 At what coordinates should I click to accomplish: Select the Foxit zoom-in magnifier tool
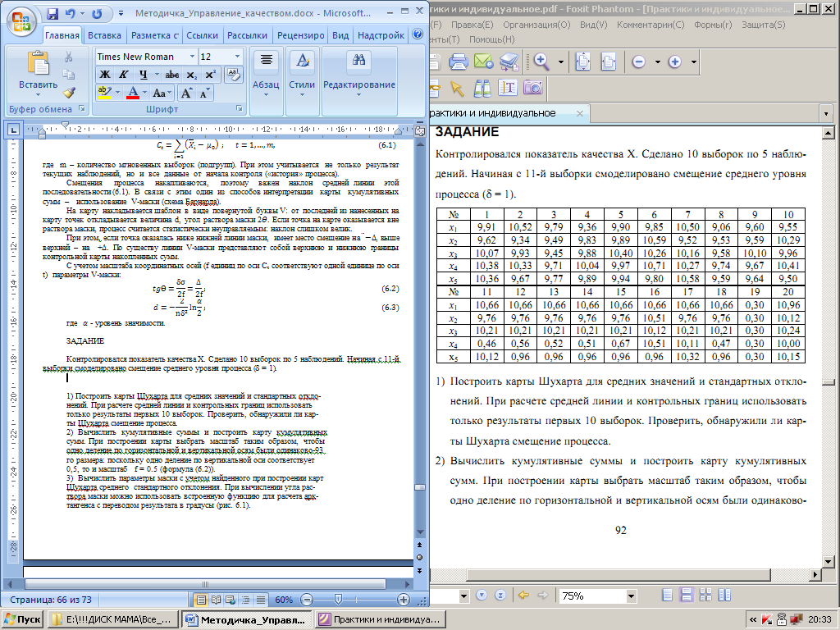[x=541, y=62]
